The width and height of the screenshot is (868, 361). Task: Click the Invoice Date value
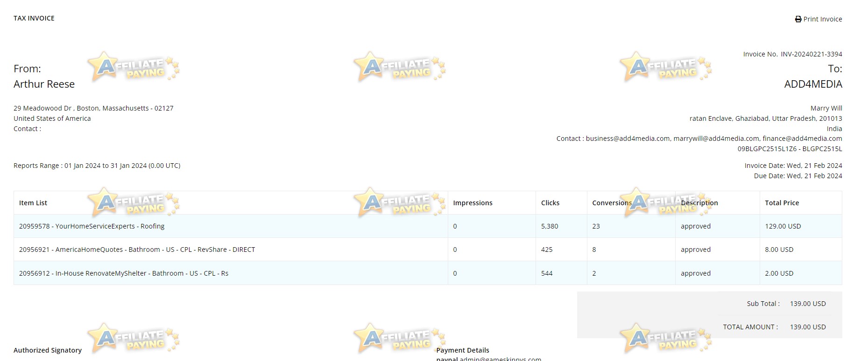[x=814, y=166]
